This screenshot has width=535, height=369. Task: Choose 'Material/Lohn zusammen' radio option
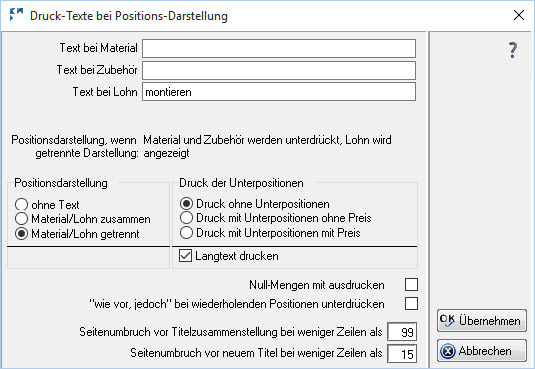[x=21, y=219]
